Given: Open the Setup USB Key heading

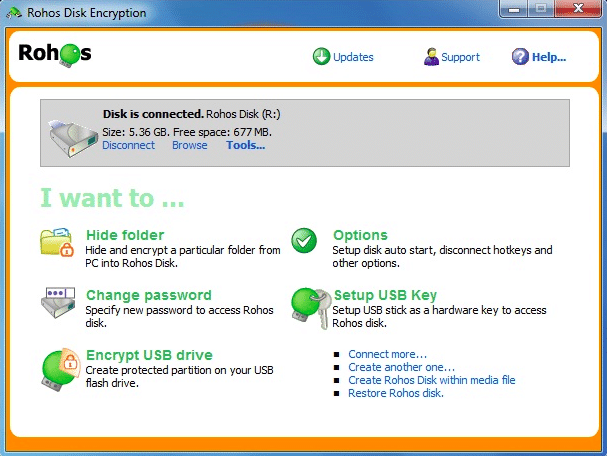Looking at the screenshot, I should [385, 295].
